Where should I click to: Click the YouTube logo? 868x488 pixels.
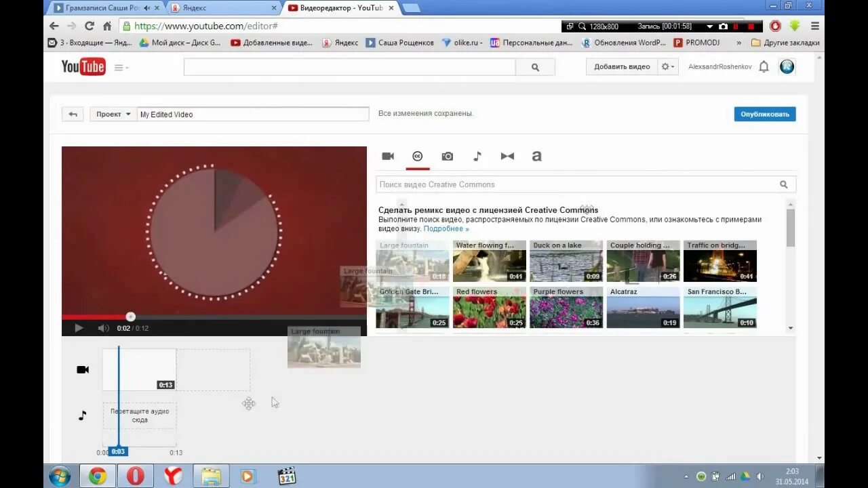(x=83, y=66)
